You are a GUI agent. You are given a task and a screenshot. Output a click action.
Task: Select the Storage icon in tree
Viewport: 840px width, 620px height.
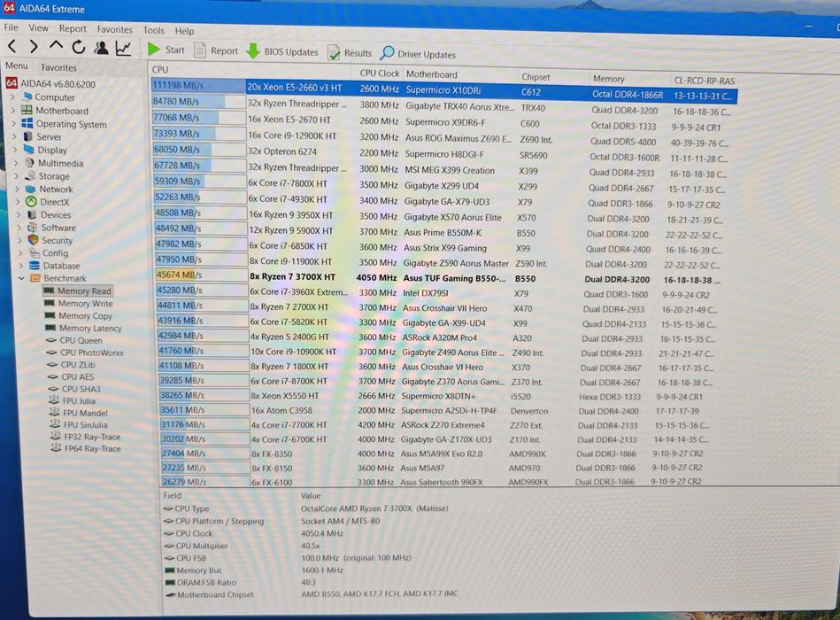[x=31, y=175]
